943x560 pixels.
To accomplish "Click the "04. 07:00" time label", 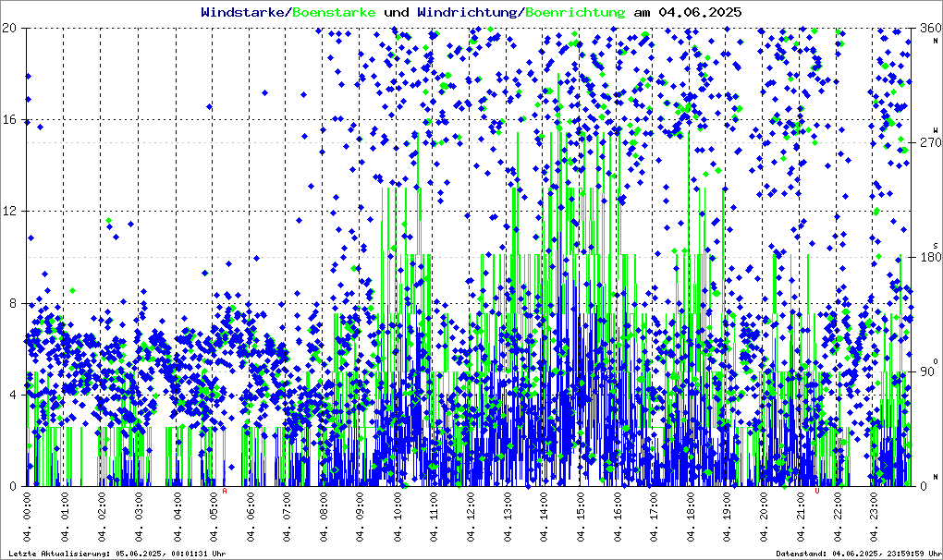I will click(x=287, y=517).
